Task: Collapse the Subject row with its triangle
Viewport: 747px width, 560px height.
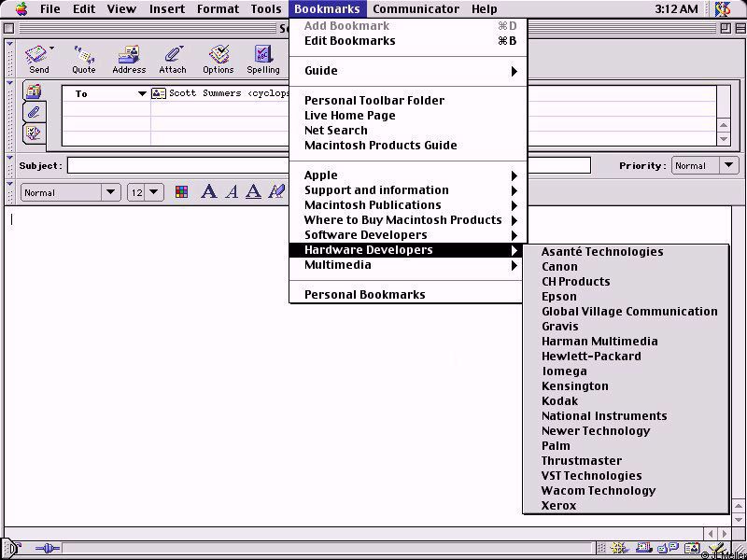Action: (9, 157)
